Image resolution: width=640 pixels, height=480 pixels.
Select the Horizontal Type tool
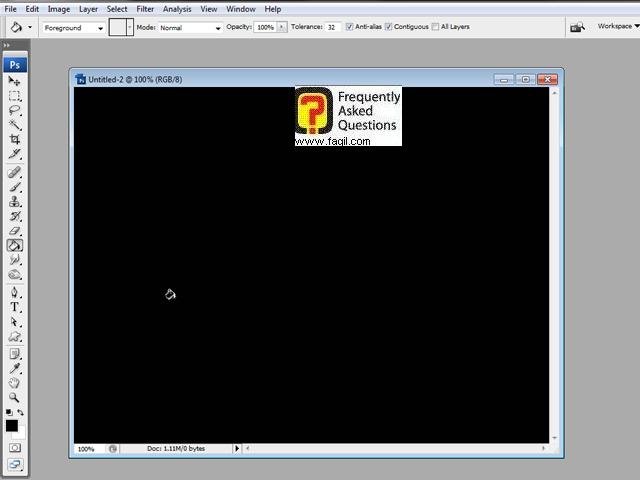click(x=15, y=307)
